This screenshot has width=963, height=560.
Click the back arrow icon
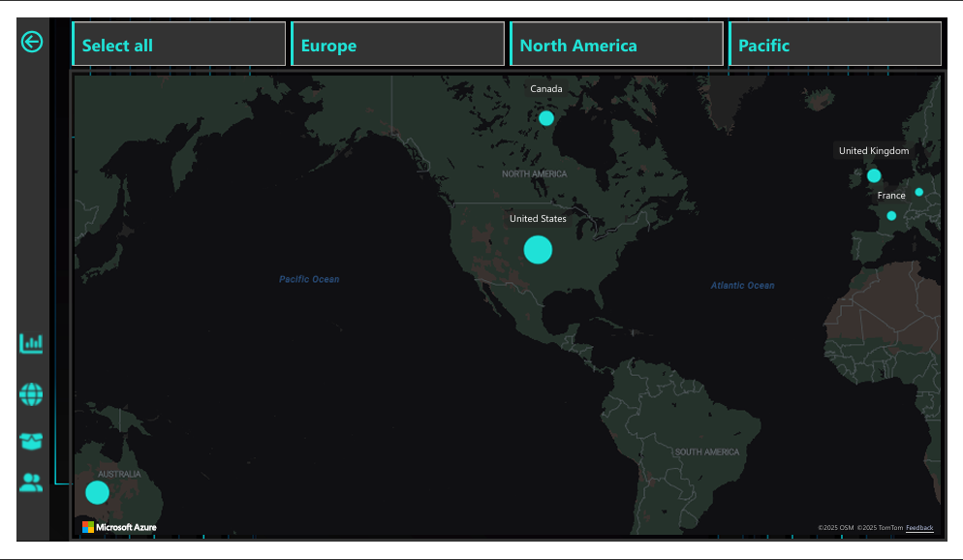click(x=32, y=42)
